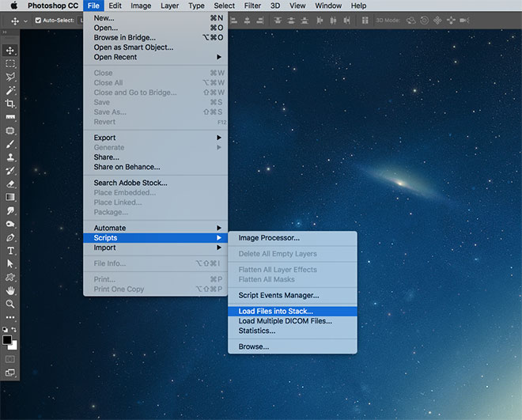Select the Magic Wand tool
This screenshot has width=522, height=420.
[x=10, y=90]
